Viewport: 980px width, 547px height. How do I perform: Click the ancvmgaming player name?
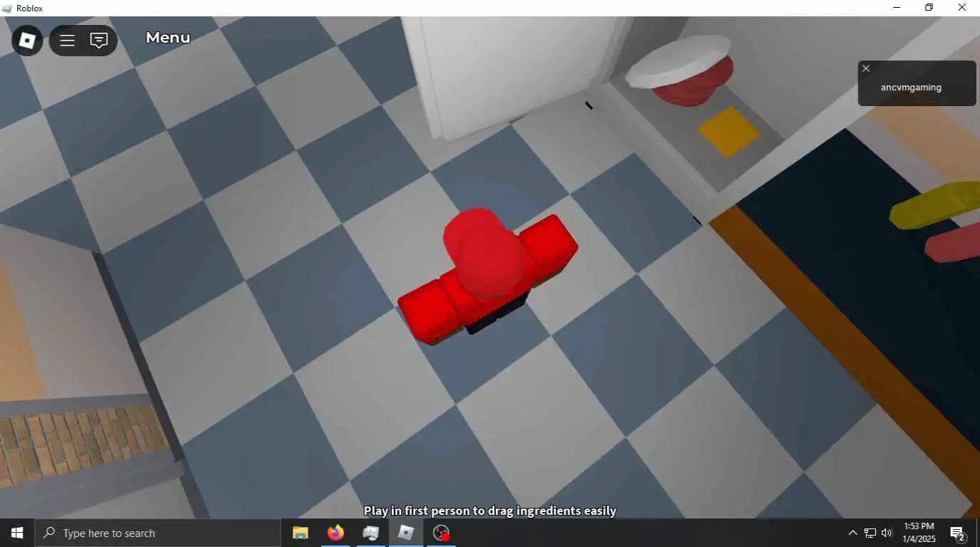[x=911, y=88]
